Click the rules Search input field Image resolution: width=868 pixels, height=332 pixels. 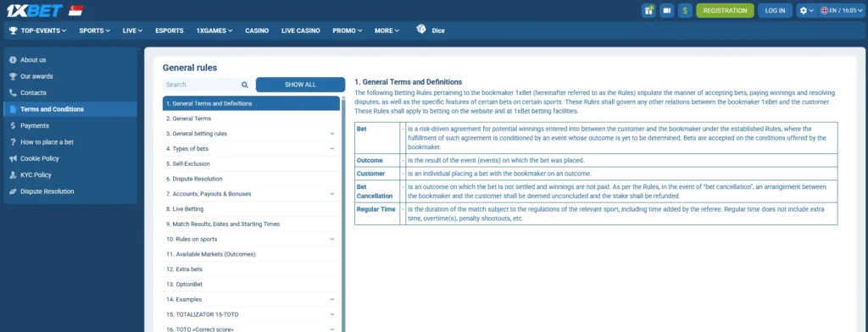click(x=201, y=85)
